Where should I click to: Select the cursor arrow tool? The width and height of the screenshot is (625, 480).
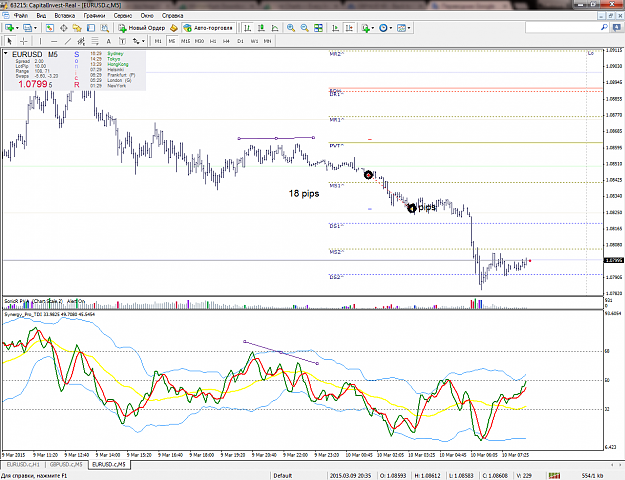click(10, 41)
